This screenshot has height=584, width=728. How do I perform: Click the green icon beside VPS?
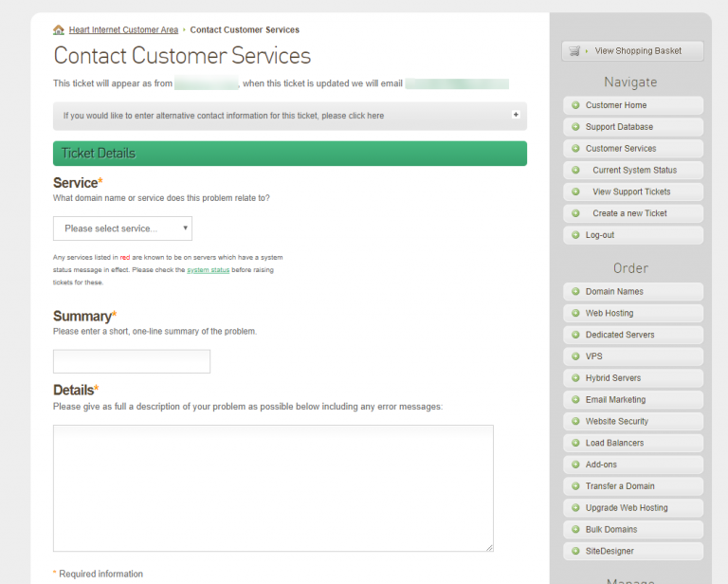pos(575,356)
